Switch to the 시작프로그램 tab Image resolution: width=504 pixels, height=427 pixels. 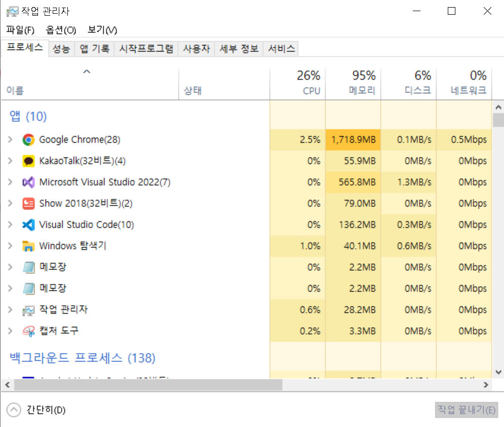pos(146,49)
